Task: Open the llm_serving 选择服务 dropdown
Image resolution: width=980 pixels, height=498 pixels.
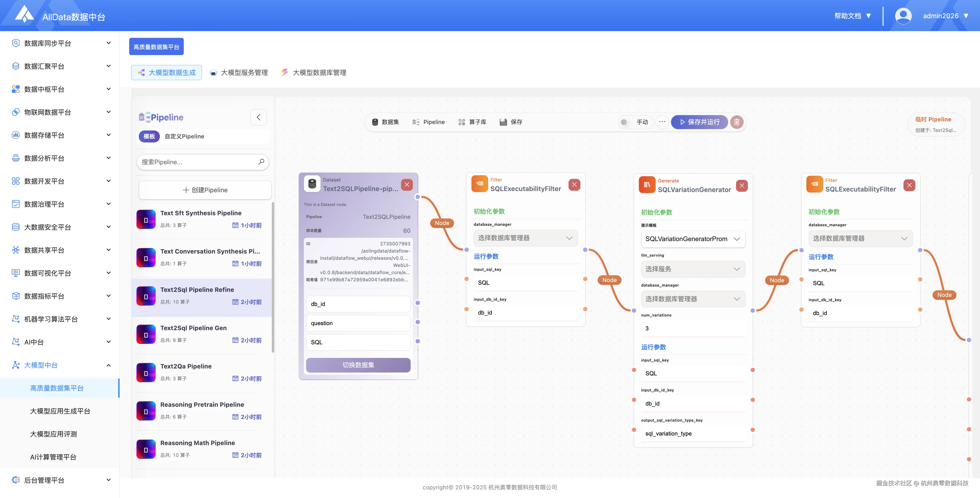Action: click(x=692, y=269)
